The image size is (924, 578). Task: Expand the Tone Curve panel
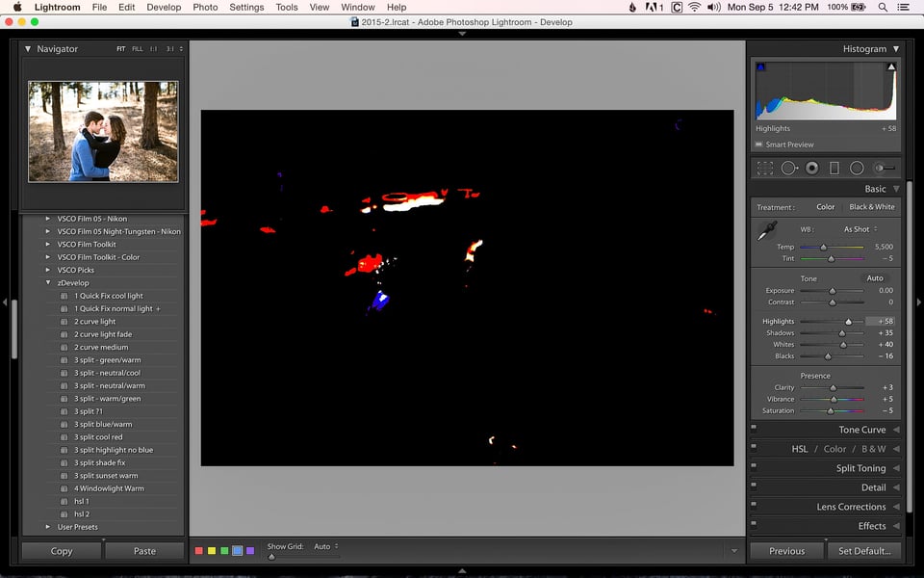click(x=896, y=430)
